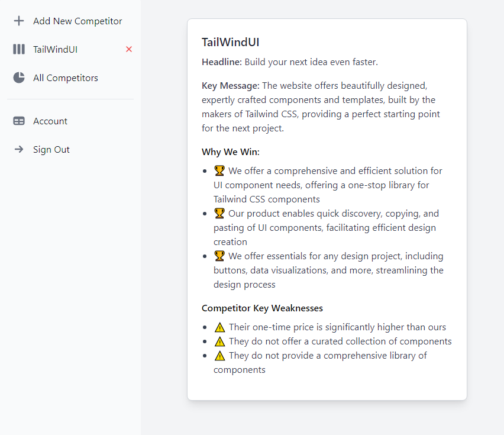
Task: Click the pie chart icon for All Competitors
Action: [19, 78]
